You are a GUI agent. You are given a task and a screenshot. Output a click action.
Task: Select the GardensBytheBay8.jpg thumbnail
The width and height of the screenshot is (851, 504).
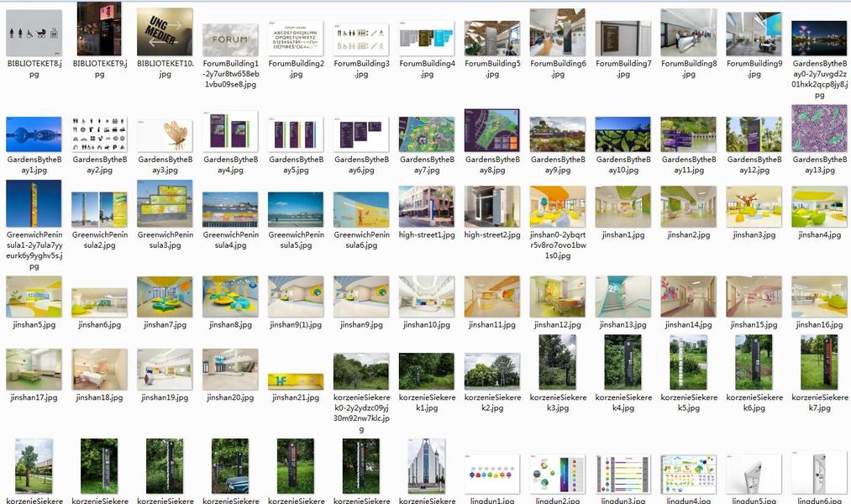click(492, 130)
